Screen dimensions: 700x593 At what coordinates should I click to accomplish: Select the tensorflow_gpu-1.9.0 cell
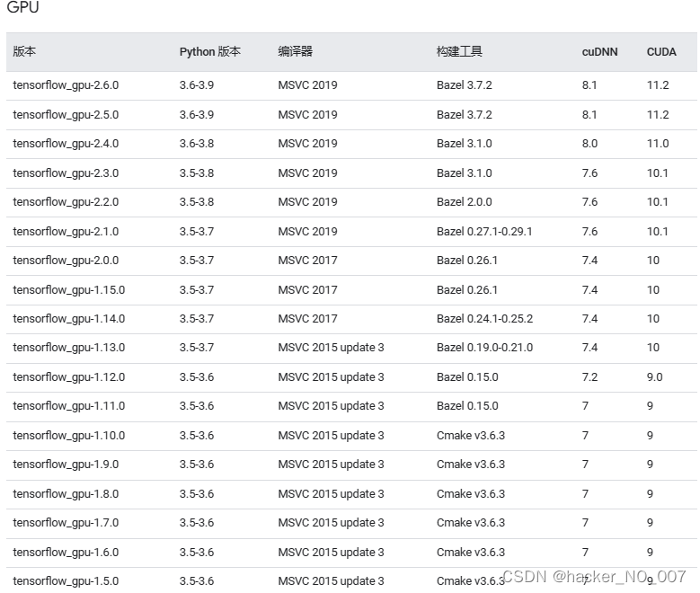(x=66, y=465)
